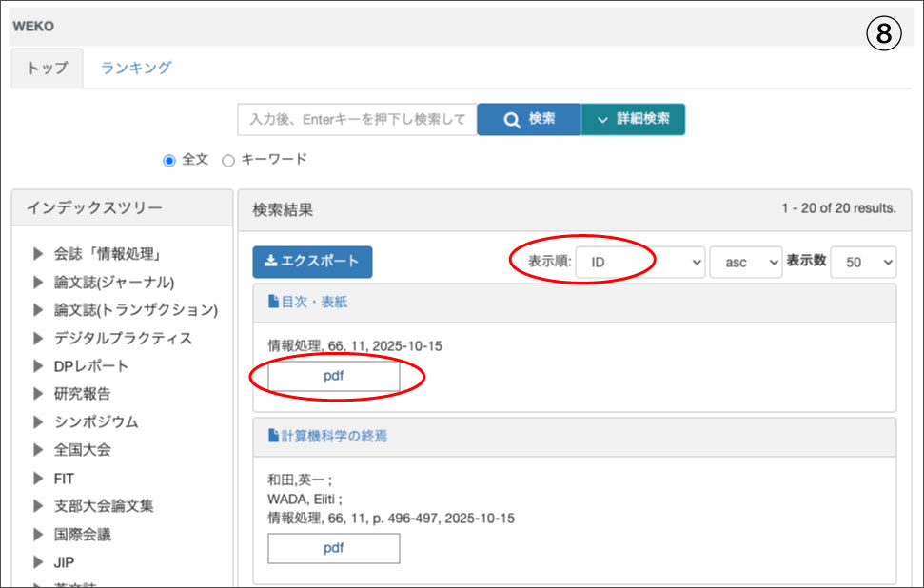Click the 検索 search button
This screenshot has height=588, width=924.
coord(528,120)
